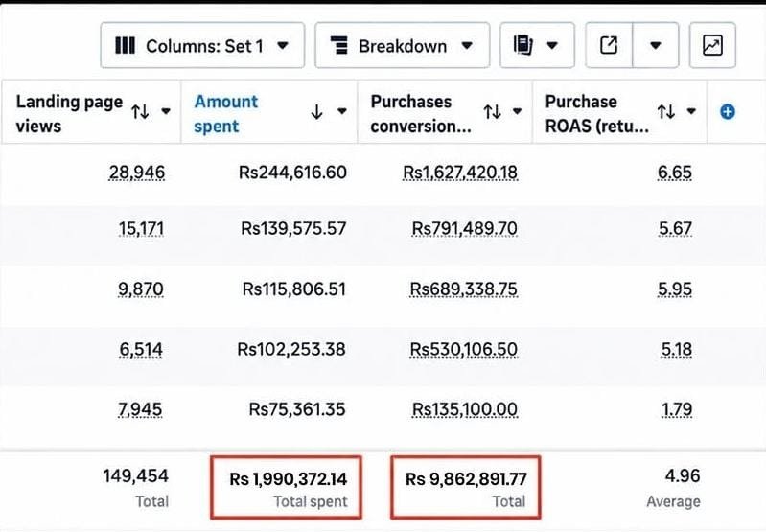
Task: Select average ROAS 4.96
Action: click(683, 475)
